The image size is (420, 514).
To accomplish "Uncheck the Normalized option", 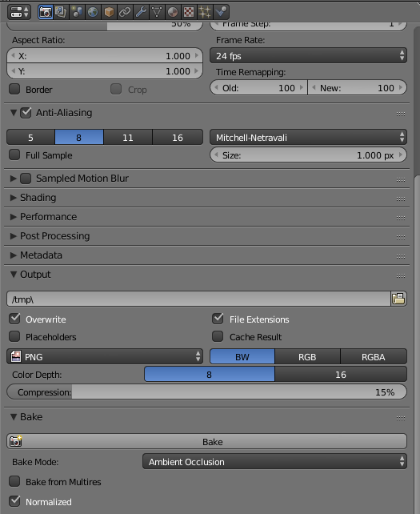I will point(14,501).
